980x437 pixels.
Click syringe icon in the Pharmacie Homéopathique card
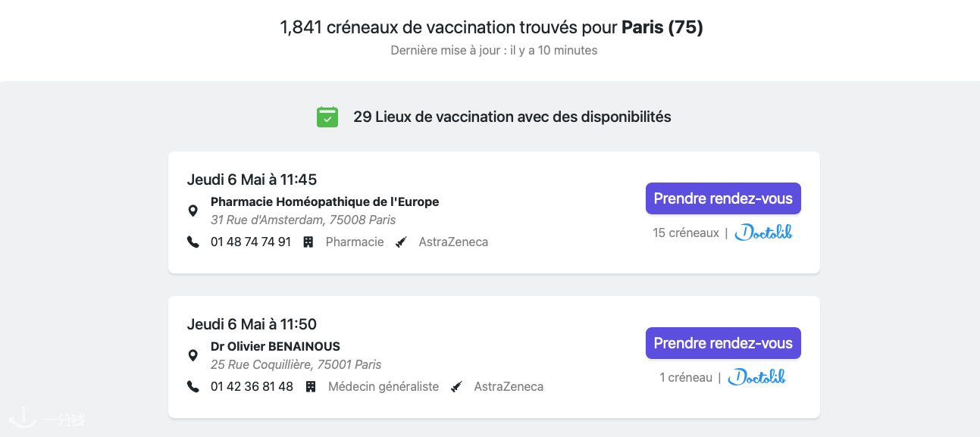pos(402,242)
